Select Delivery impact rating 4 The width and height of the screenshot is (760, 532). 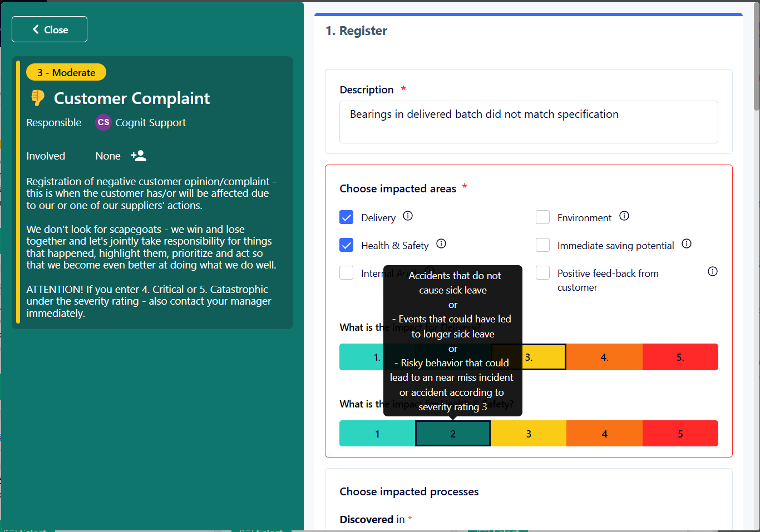click(x=604, y=357)
